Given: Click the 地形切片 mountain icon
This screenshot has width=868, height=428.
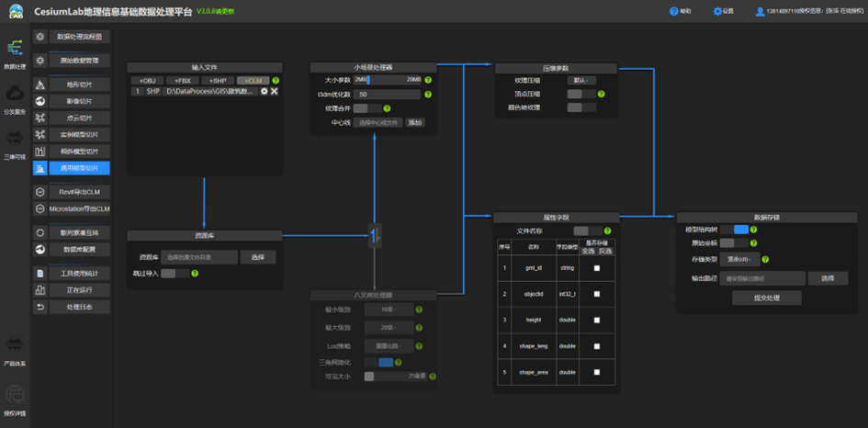Looking at the screenshot, I should tap(39, 84).
